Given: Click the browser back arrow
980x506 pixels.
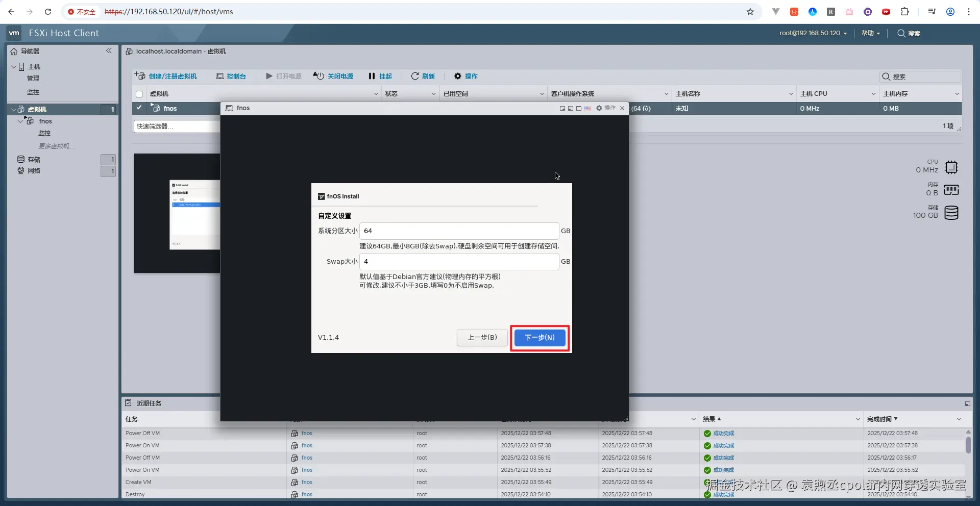Looking at the screenshot, I should 11,12.
